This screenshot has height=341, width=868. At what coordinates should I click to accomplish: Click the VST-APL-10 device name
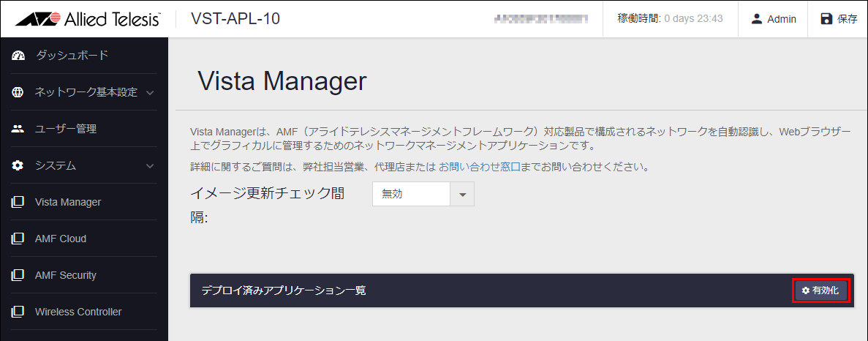235,19
